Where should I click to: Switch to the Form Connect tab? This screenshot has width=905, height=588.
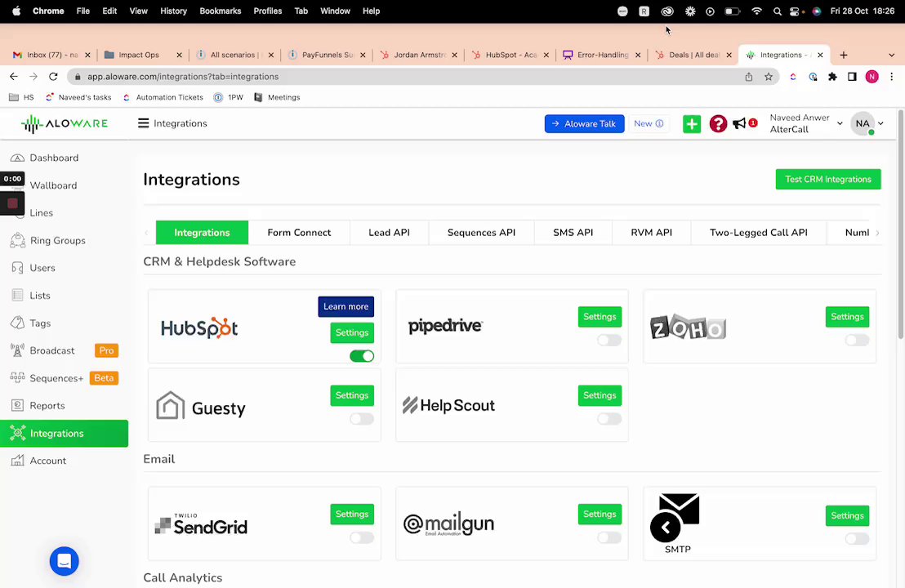point(299,233)
